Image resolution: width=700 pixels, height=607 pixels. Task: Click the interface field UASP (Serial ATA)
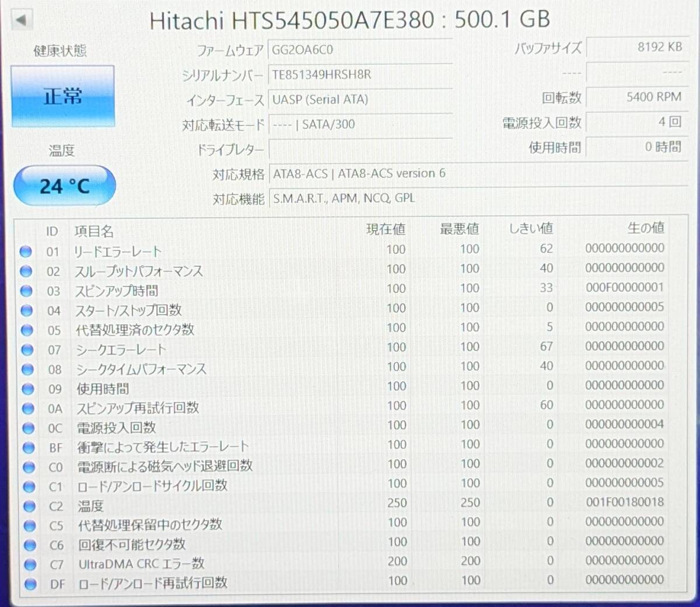(x=360, y=100)
